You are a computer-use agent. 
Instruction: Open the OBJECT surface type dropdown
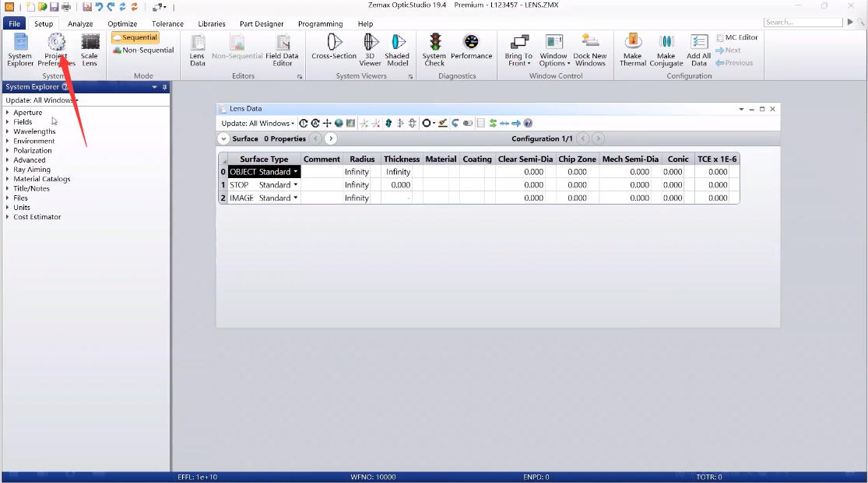[296, 172]
